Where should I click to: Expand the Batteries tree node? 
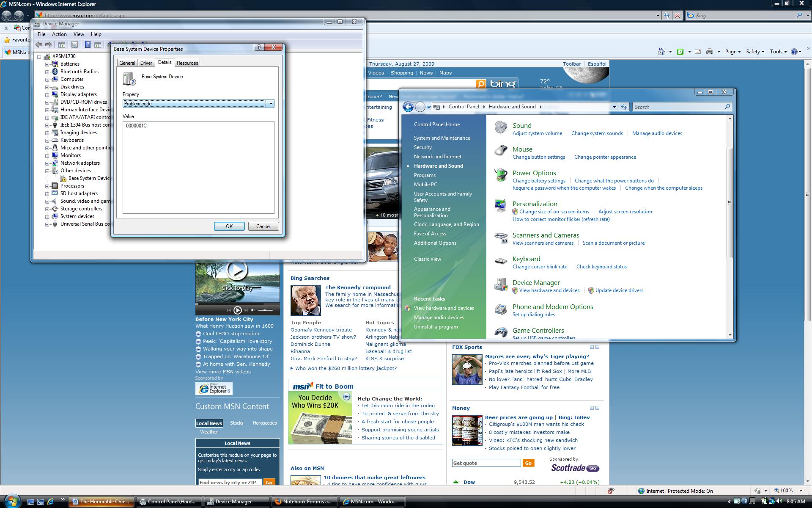(47, 64)
